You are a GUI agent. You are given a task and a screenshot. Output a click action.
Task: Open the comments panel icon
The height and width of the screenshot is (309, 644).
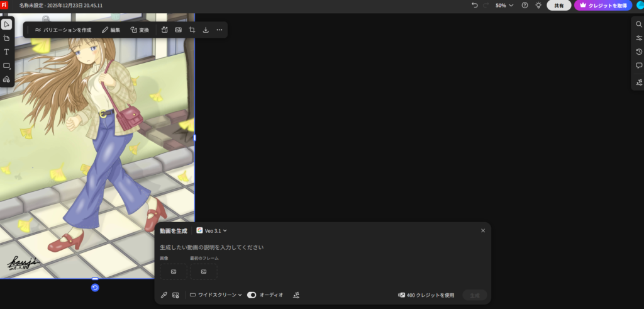point(639,65)
